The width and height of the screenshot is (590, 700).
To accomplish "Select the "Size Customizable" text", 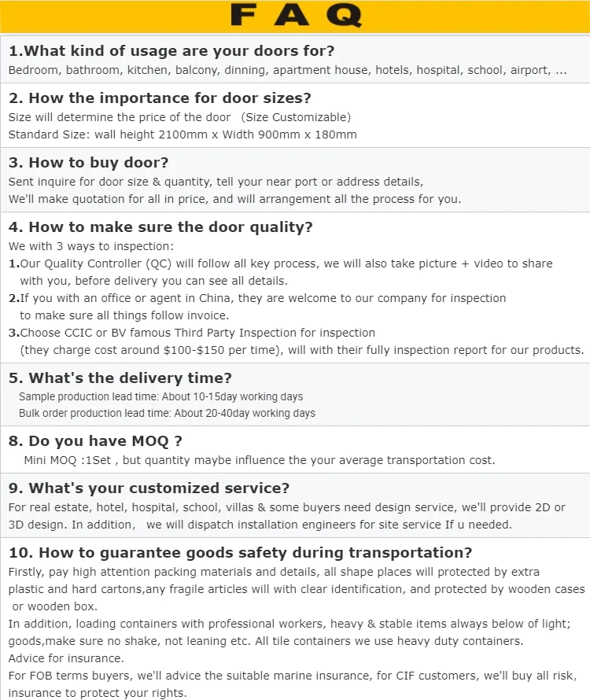I will point(295,117).
